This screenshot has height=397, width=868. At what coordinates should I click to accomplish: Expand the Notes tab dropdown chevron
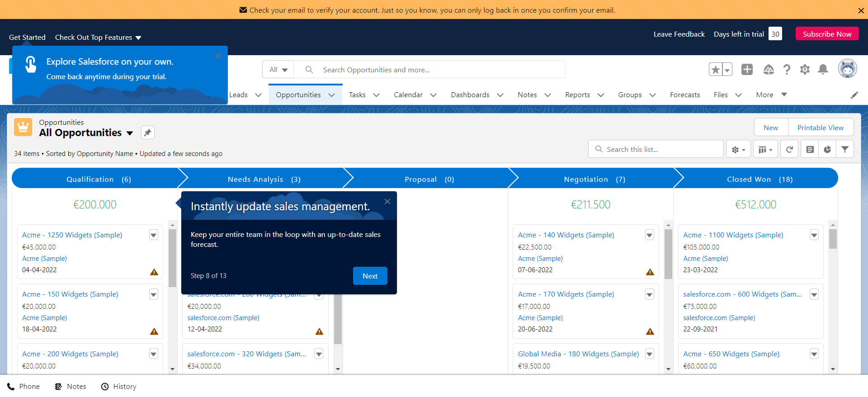[x=547, y=95]
